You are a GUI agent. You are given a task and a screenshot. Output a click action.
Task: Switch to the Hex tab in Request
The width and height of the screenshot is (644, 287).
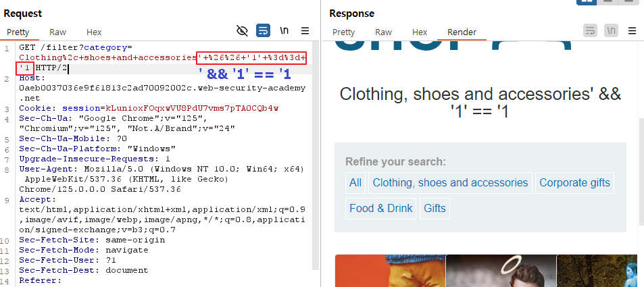coord(94,32)
